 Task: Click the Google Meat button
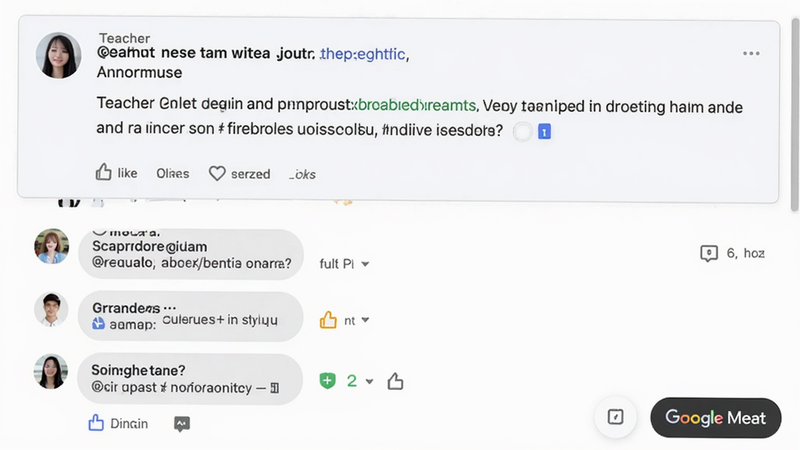tap(716, 418)
